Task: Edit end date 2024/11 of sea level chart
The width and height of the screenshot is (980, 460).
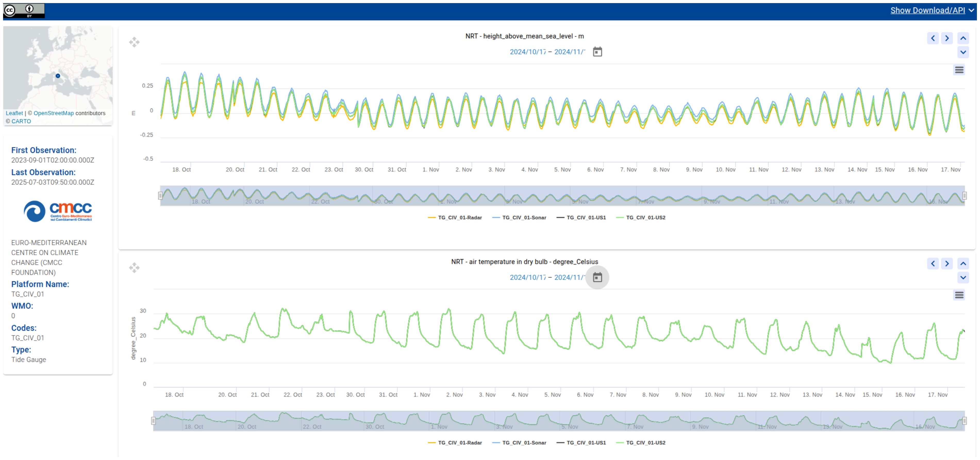Action: [x=569, y=52]
